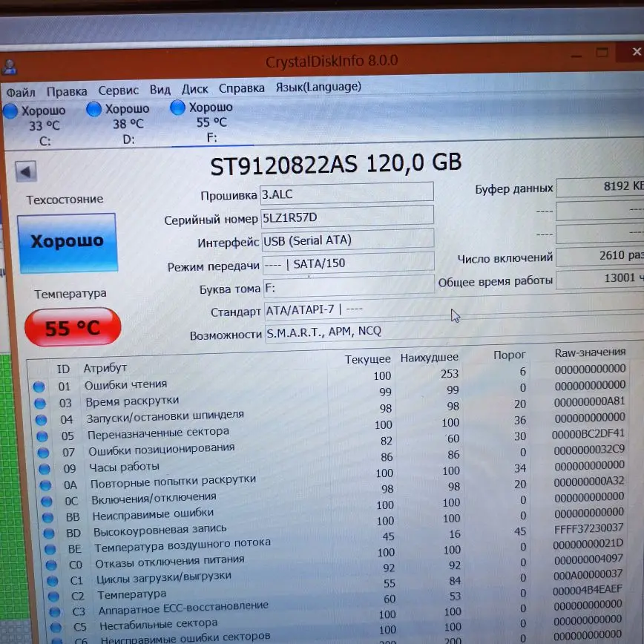The height and width of the screenshot is (644, 644).
Task: Click the status dot for Ошибки позиционирования
Action: (44, 453)
